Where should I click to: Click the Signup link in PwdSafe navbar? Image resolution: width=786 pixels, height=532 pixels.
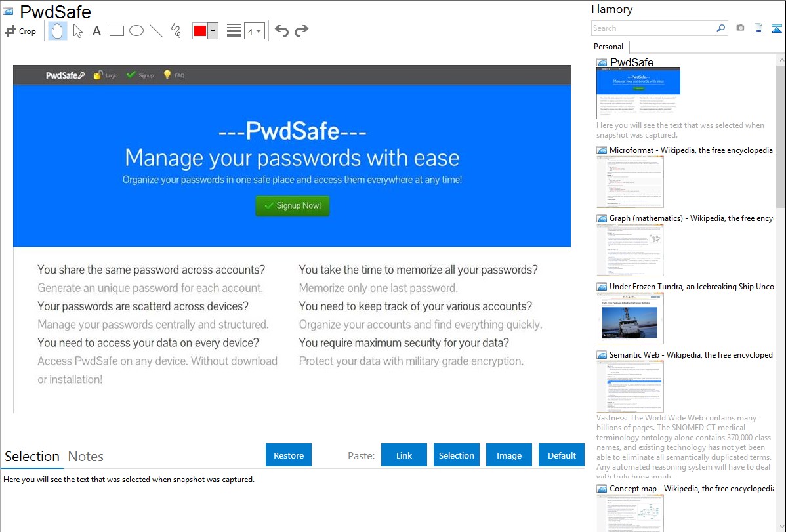(x=140, y=75)
